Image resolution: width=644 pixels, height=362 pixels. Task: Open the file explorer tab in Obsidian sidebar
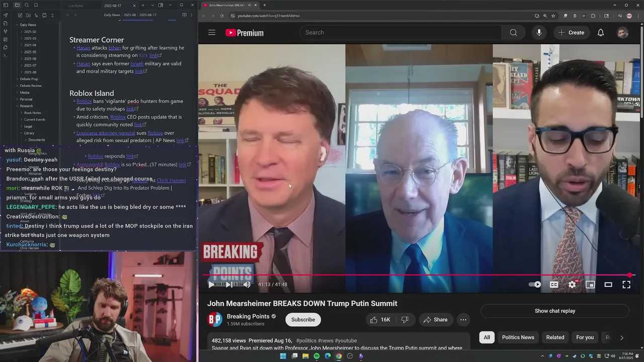tap(17, 5)
